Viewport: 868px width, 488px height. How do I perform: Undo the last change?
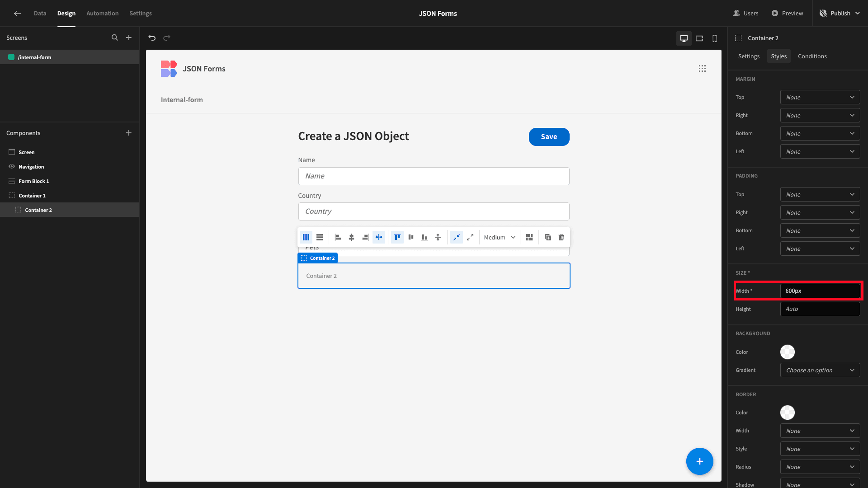pyautogui.click(x=152, y=38)
